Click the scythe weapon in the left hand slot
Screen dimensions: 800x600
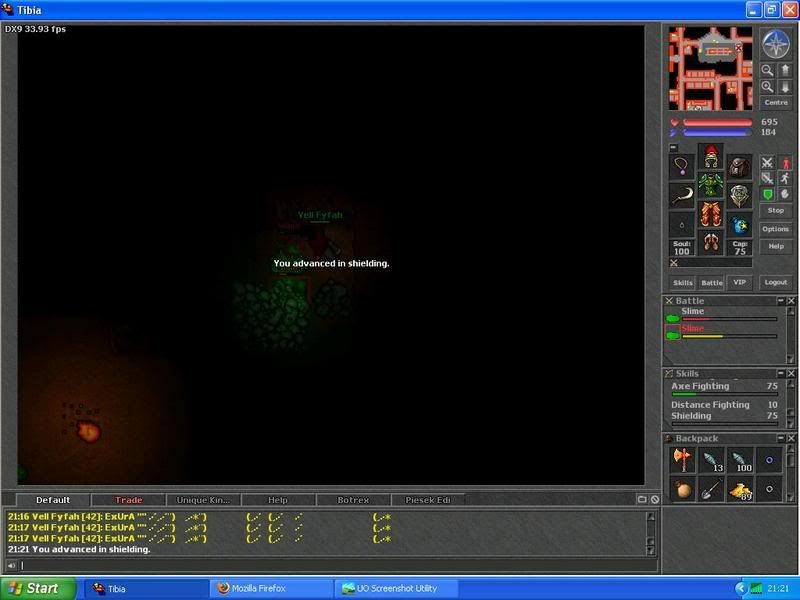[682, 196]
